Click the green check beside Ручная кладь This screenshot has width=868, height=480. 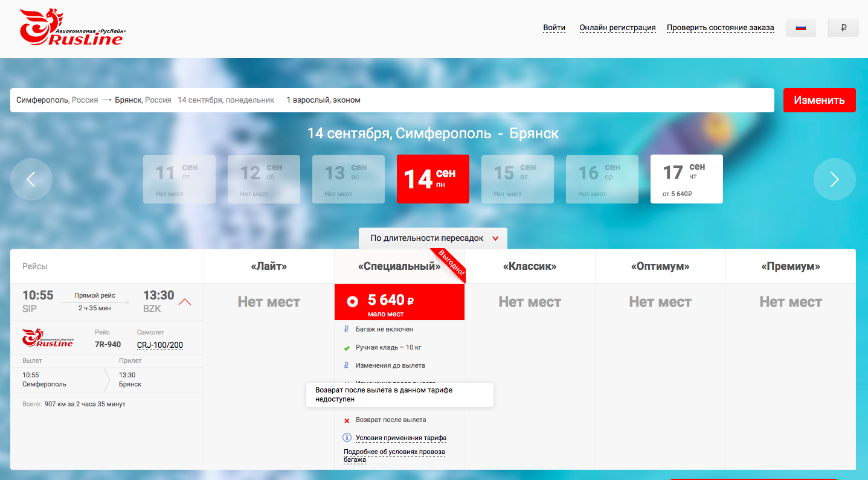point(347,348)
